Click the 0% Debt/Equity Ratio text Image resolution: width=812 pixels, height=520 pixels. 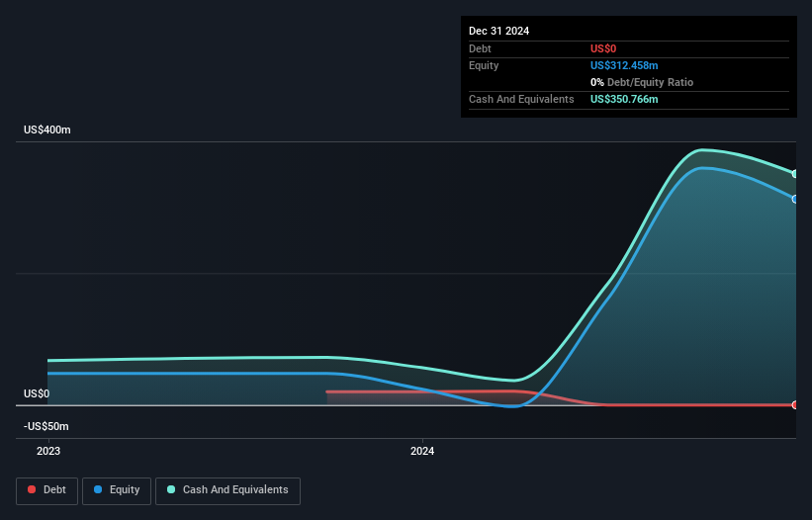[642, 82]
